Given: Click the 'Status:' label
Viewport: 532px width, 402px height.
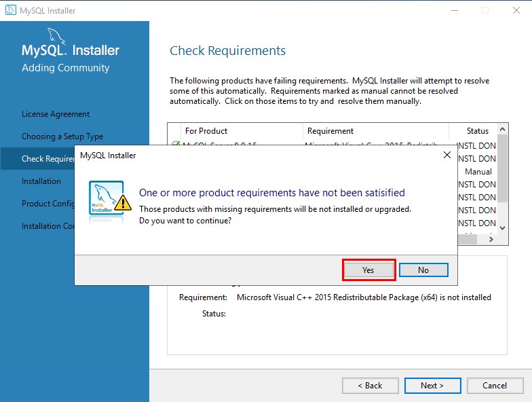Looking at the screenshot, I should coord(214,314).
